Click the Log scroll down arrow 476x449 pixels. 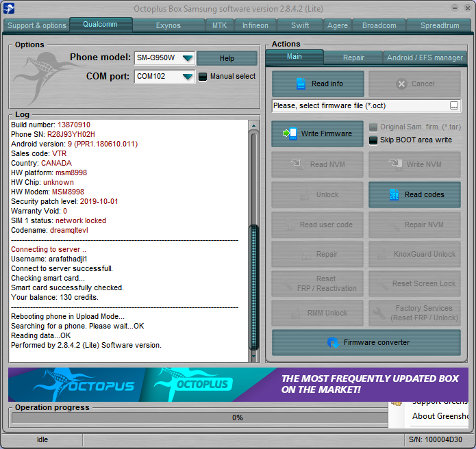253,356
